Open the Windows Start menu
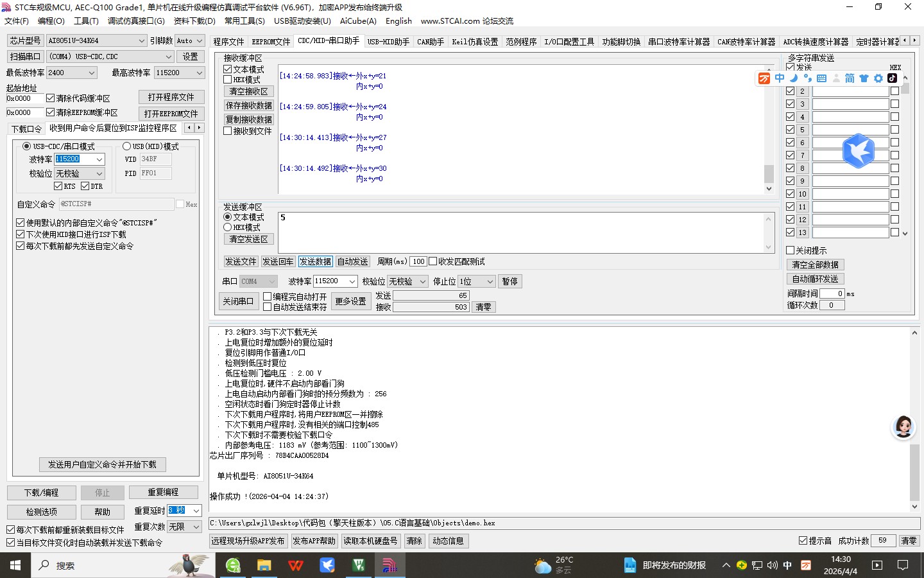924x578 pixels. (x=15, y=565)
